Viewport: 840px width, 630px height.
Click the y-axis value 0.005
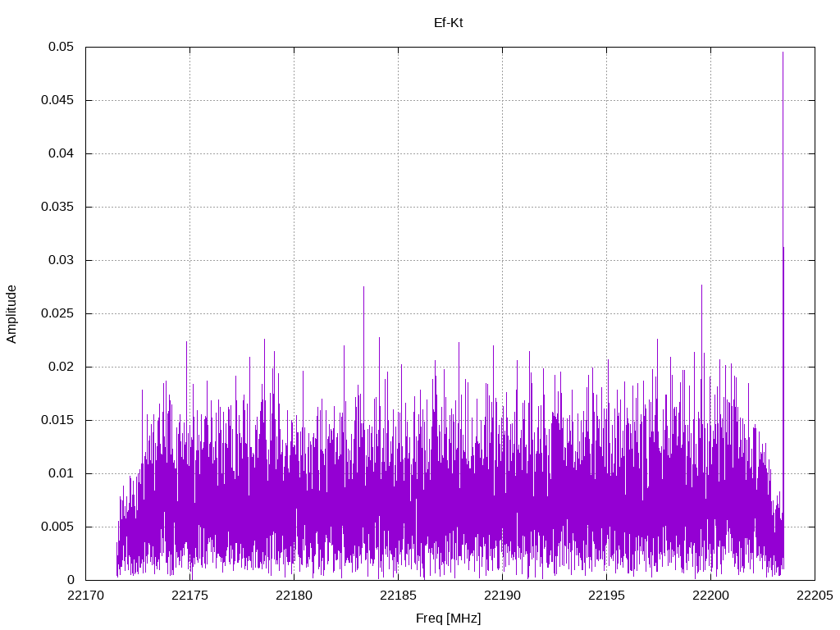click(x=57, y=527)
